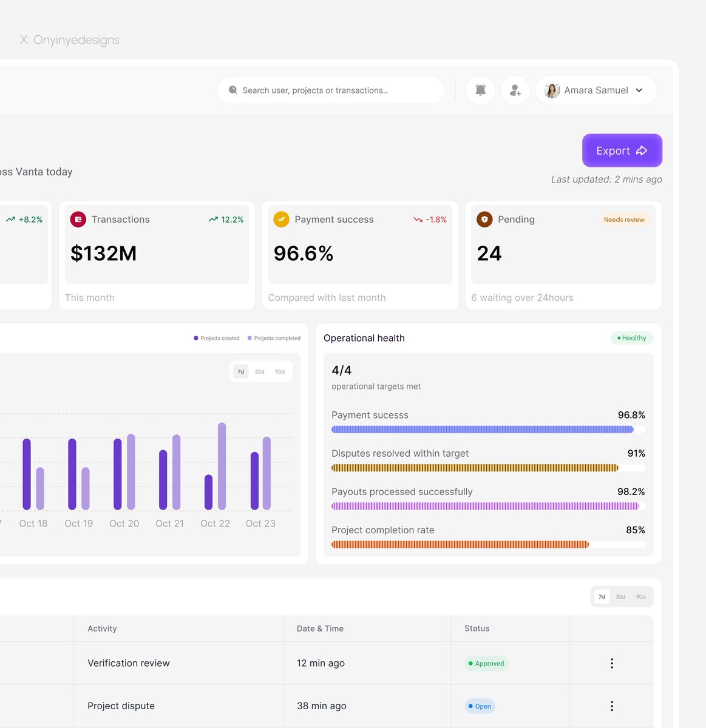Select the 7d range above the activity table
Image resolution: width=706 pixels, height=728 pixels.
click(602, 597)
